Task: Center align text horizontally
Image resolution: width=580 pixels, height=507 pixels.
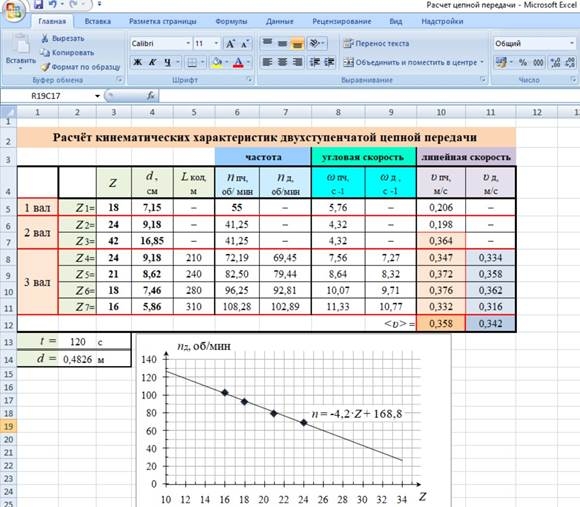Action: 282,62
